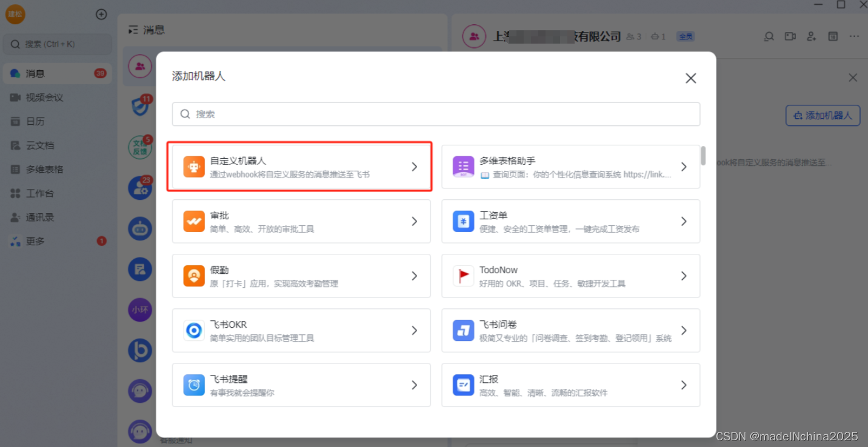Expand the 自定义机器人 chevron arrow
868x447 pixels.
pyautogui.click(x=415, y=167)
